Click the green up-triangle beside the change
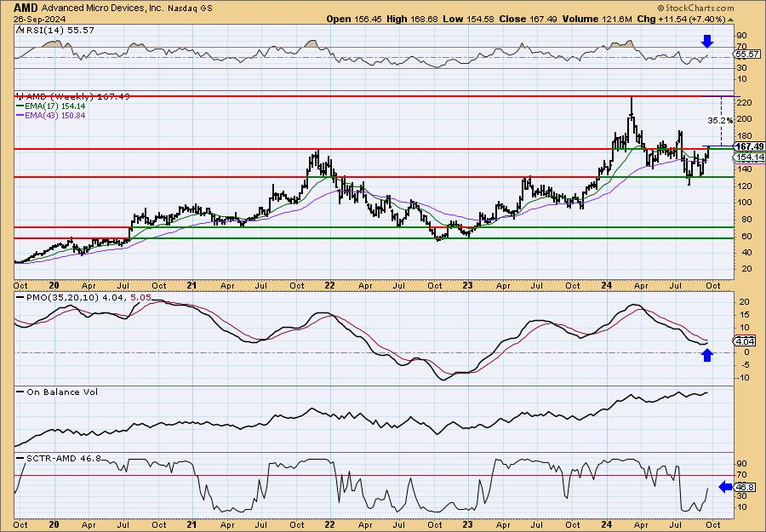766x532 pixels. pos(730,20)
